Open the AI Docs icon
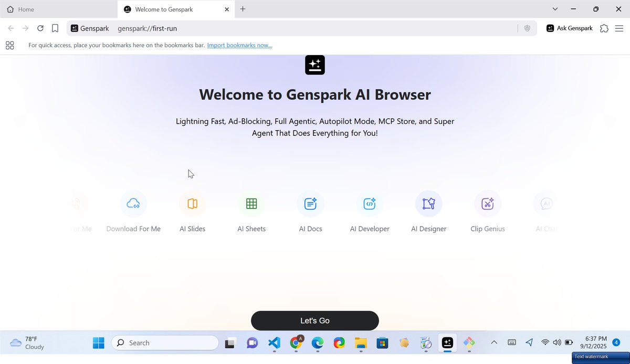Screen dimensions: 630x364 click(x=310, y=204)
